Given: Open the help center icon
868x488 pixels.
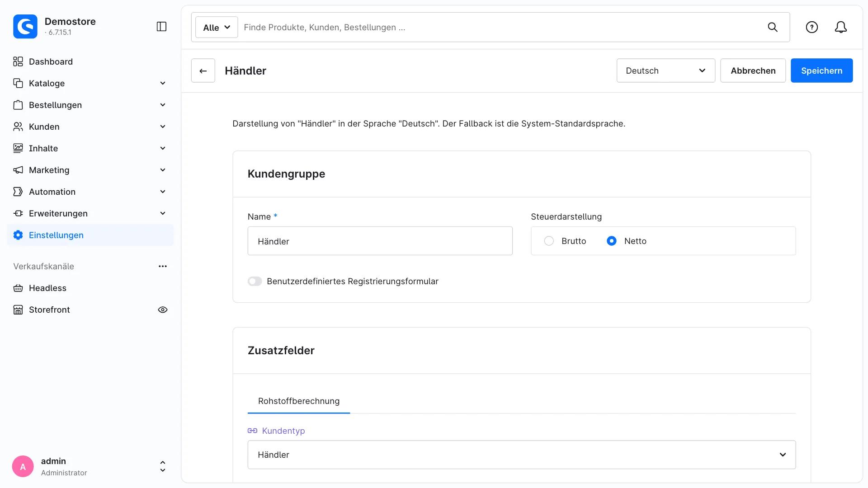Looking at the screenshot, I should point(812,27).
